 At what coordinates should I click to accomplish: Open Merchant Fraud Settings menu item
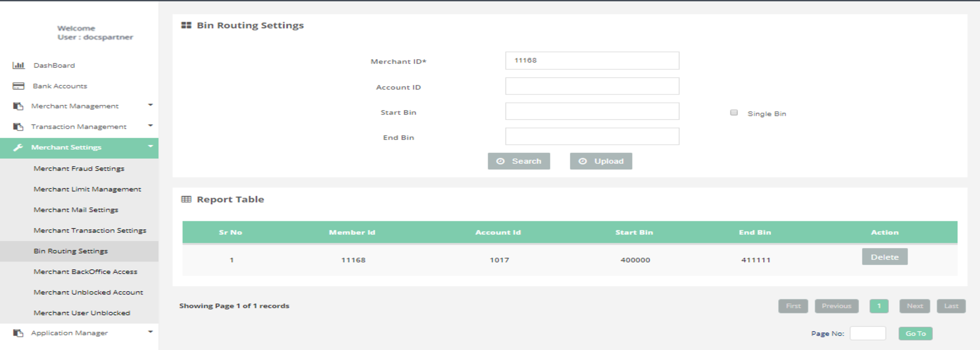(x=79, y=168)
